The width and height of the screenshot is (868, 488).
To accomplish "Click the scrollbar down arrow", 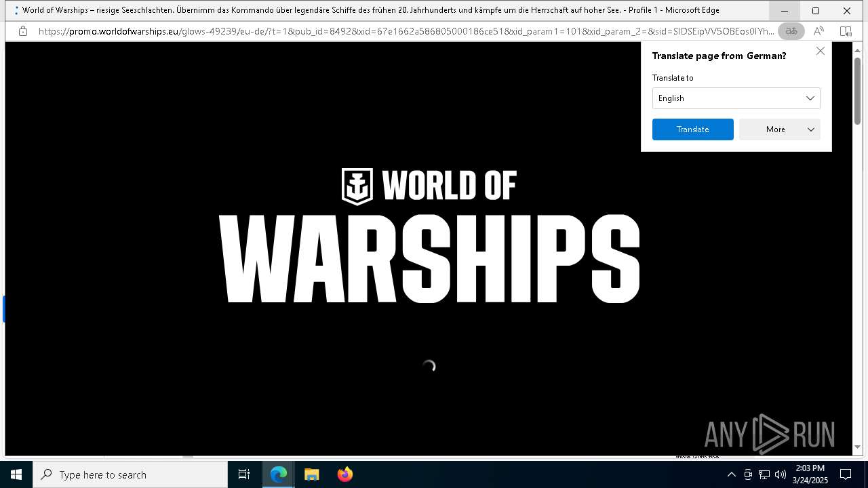I will tap(857, 447).
